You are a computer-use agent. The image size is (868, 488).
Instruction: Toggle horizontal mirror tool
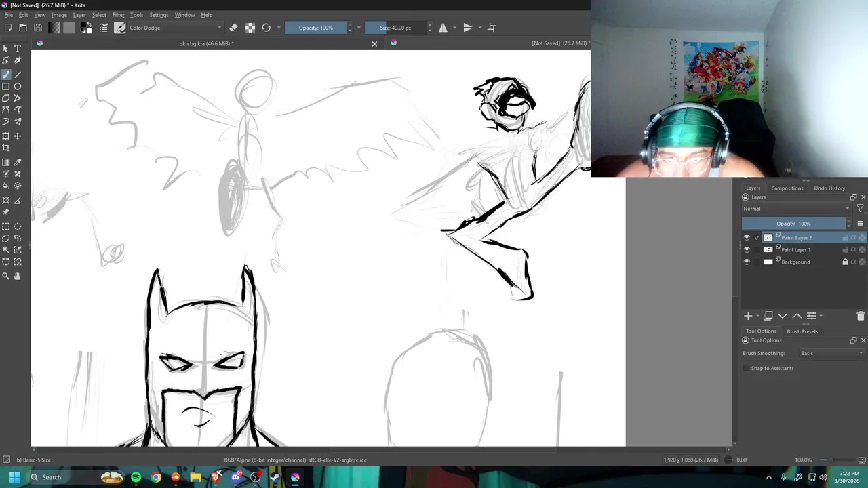pos(443,28)
